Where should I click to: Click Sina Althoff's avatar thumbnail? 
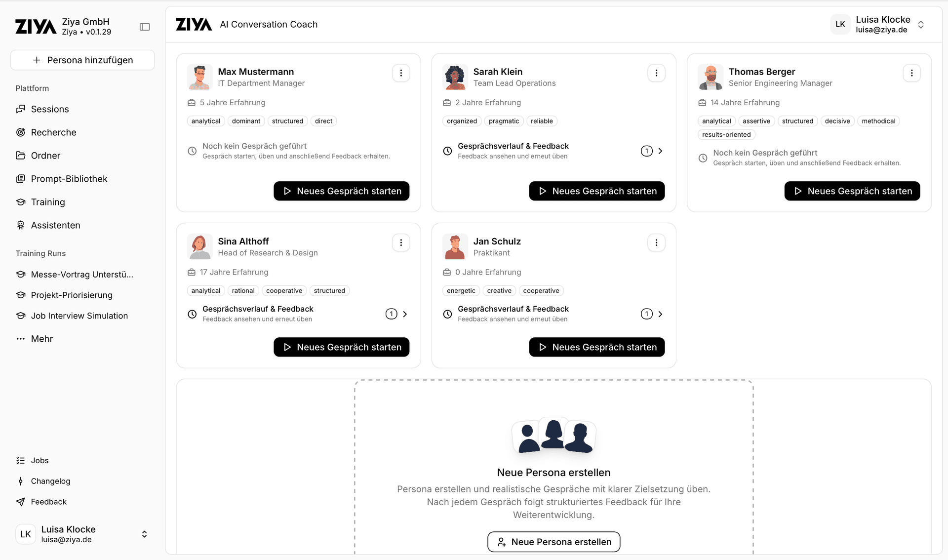tap(200, 246)
